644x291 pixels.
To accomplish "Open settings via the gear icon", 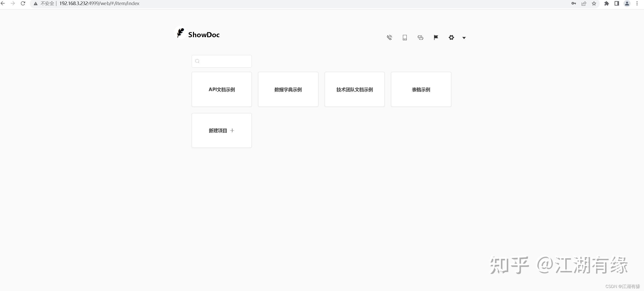I will click(451, 37).
